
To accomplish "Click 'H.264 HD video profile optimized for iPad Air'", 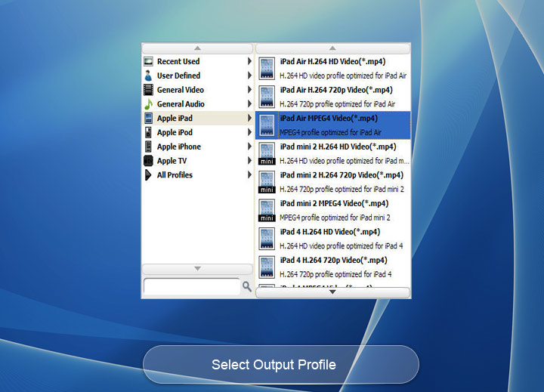I will click(343, 76).
